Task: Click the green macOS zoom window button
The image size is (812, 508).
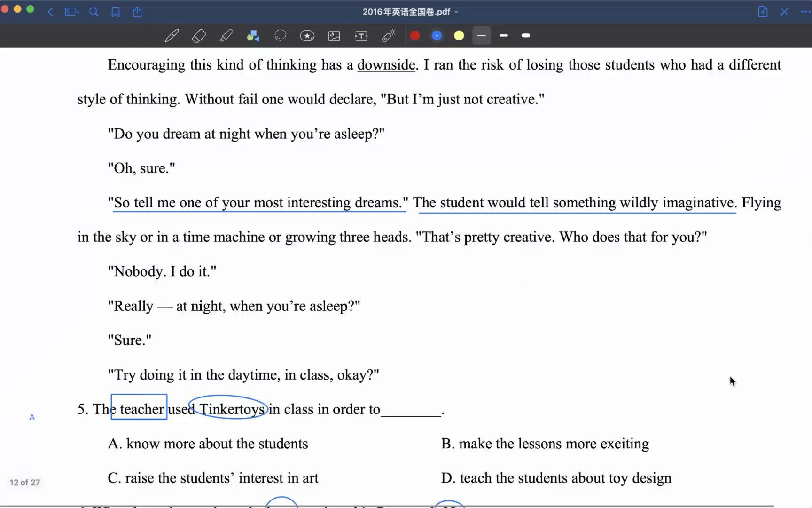Action: pyautogui.click(x=30, y=9)
